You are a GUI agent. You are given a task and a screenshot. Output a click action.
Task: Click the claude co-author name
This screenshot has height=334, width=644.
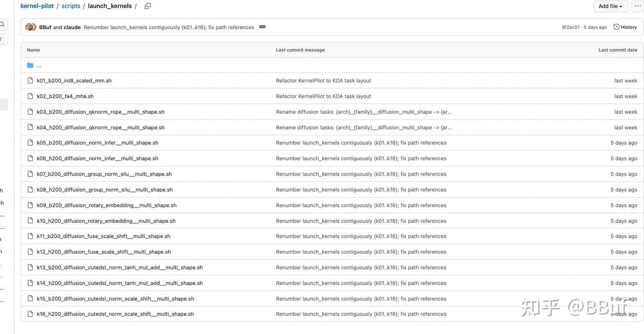click(72, 27)
